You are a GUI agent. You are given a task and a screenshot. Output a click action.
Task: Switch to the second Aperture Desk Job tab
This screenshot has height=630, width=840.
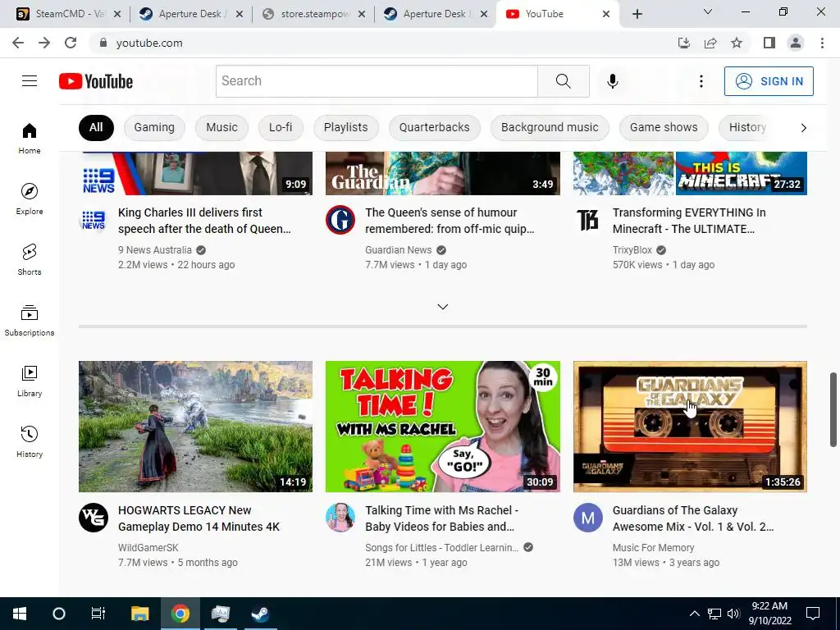point(436,14)
